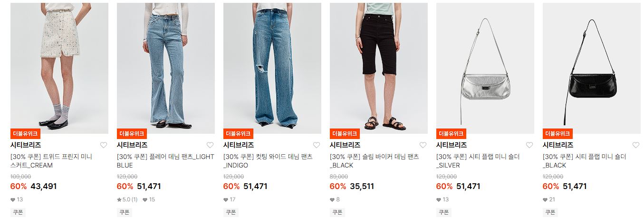Click heart icon for slim biker denim BLACK
The width and height of the screenshot is (644, 219).
click(423, 145)
